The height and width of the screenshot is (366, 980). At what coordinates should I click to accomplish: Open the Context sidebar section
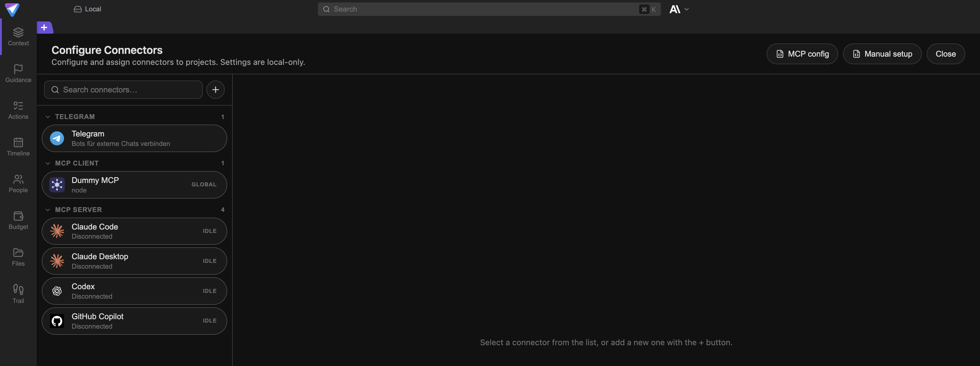tap(18, 37)
